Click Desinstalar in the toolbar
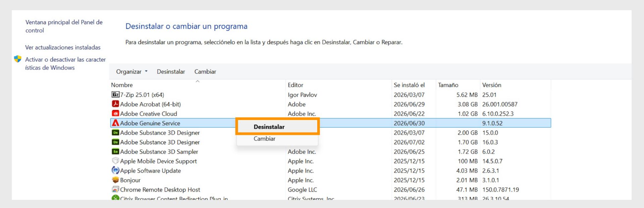 point(171,72)
